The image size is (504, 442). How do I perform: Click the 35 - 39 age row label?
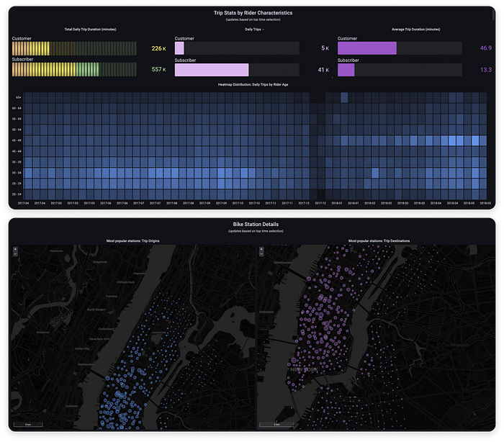17,162
